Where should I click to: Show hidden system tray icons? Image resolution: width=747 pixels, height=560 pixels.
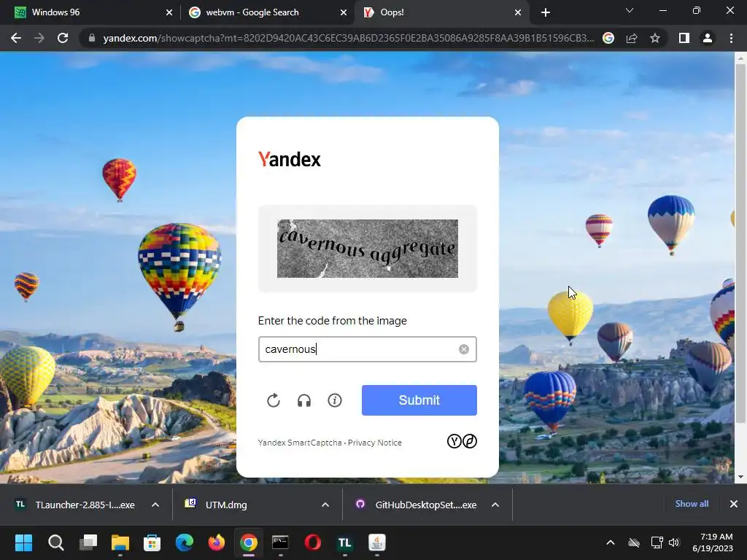tap(611, 542)
